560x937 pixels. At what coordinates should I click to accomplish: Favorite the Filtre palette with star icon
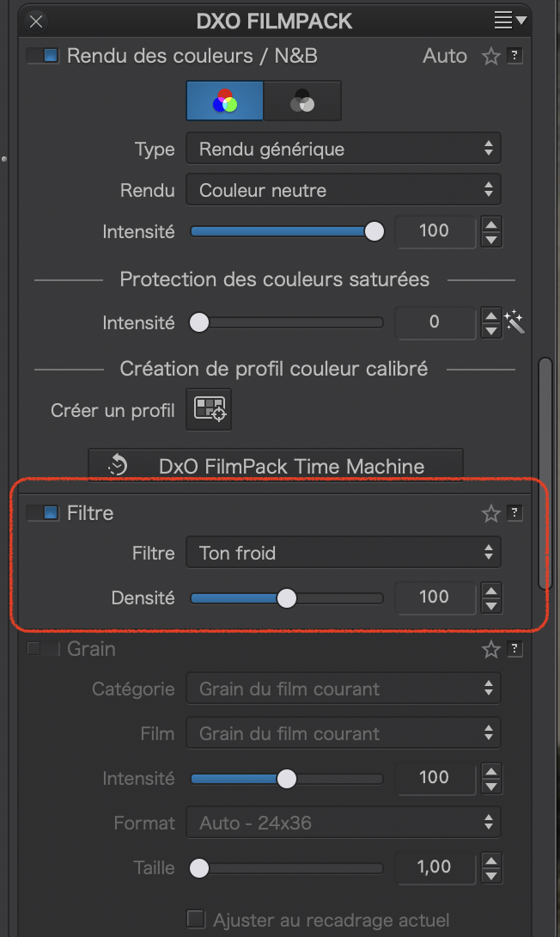490,513
